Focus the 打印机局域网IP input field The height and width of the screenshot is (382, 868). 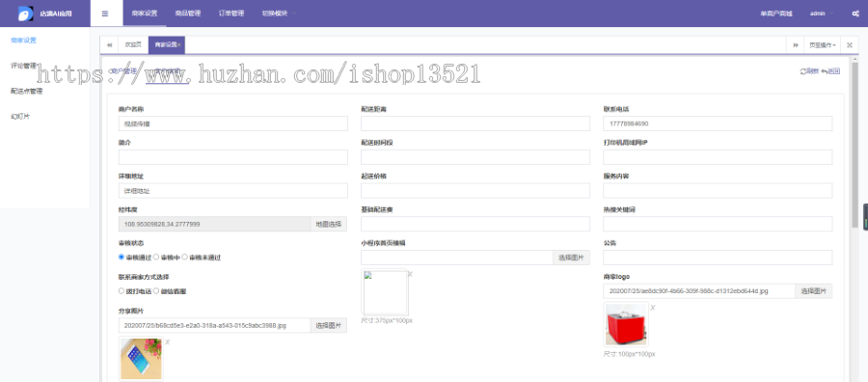(718, 157)
